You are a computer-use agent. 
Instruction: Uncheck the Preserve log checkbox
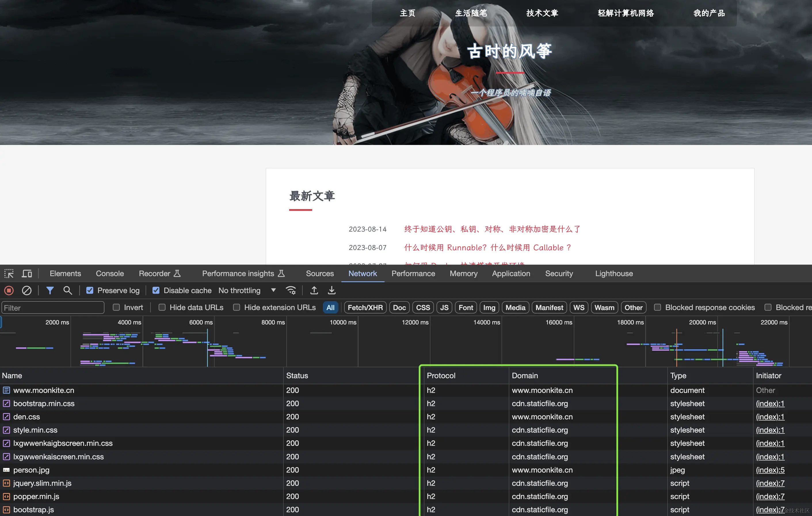(x=90, y=290)
